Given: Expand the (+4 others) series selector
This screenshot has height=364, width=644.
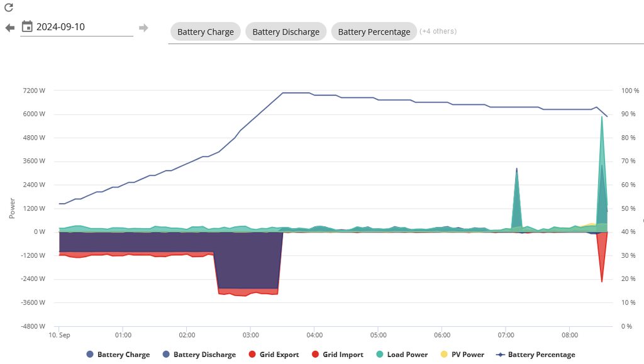Looking at the screenshot, I should click(x=438, y=31).
